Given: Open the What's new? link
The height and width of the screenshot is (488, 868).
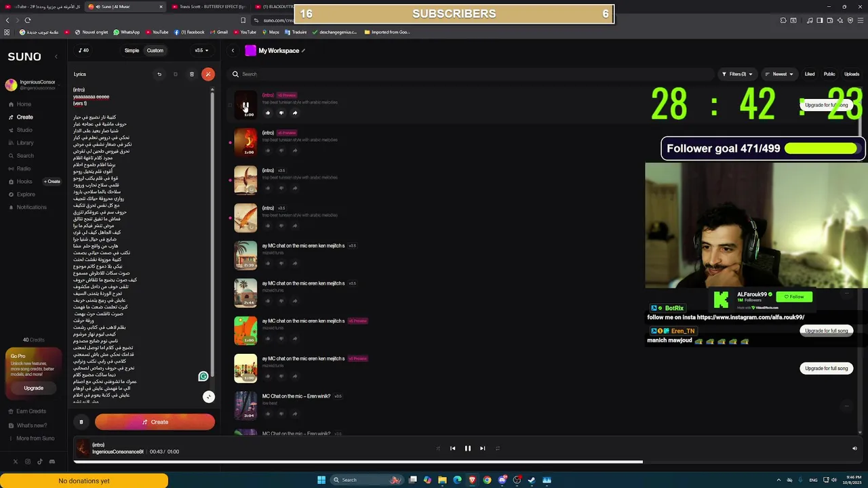Looking at the screenshot, I should pos(28,426).
